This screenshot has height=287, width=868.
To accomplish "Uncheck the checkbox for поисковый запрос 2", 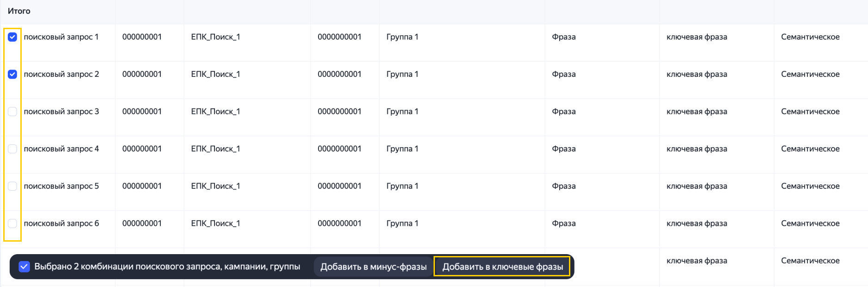I will point(12,74).
